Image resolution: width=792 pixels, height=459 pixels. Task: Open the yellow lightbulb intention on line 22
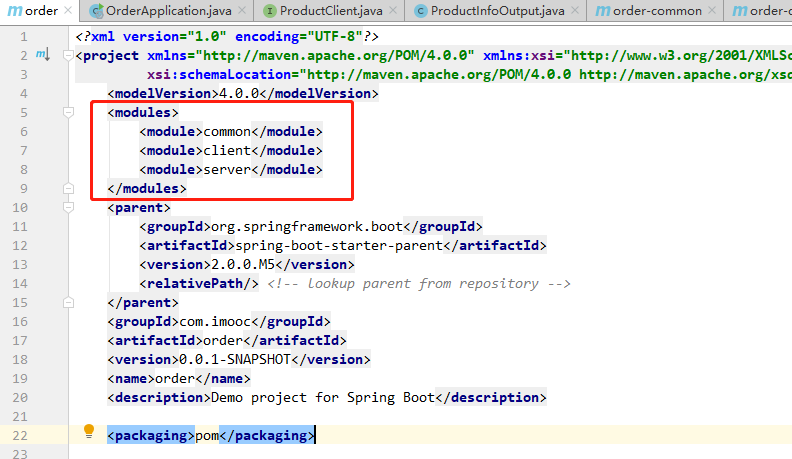point(89,431)
